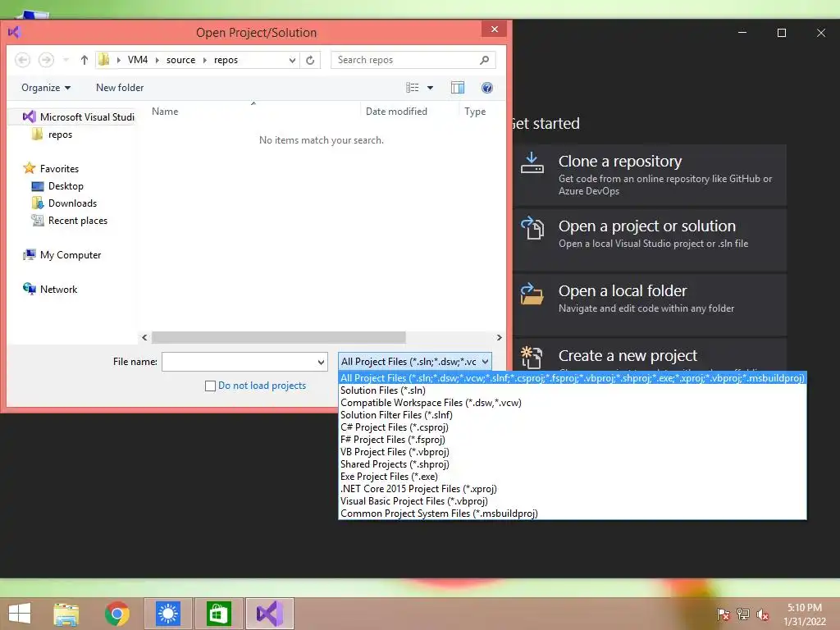This screenshot has width=840, height=630.
Task: Choose Compatible Workspace Files filter
Action: (x=572, y=403)
